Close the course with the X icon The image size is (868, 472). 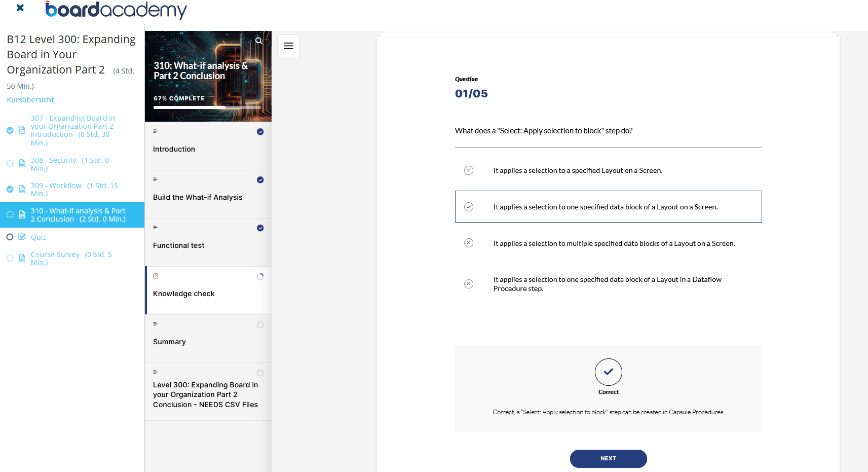(x=20, y=8)
